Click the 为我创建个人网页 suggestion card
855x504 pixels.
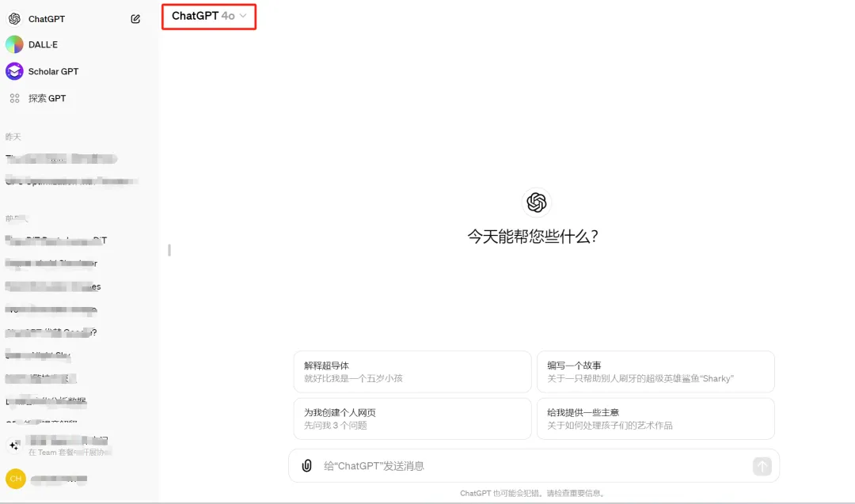412,419
